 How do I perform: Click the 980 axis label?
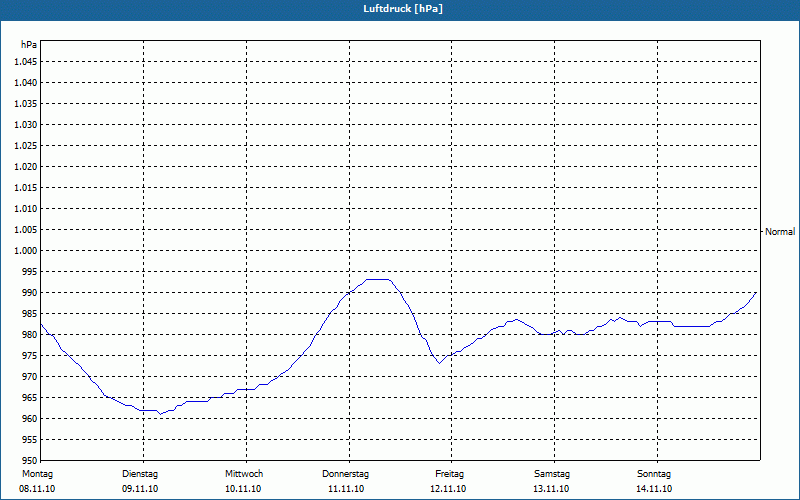click(30, 335)
